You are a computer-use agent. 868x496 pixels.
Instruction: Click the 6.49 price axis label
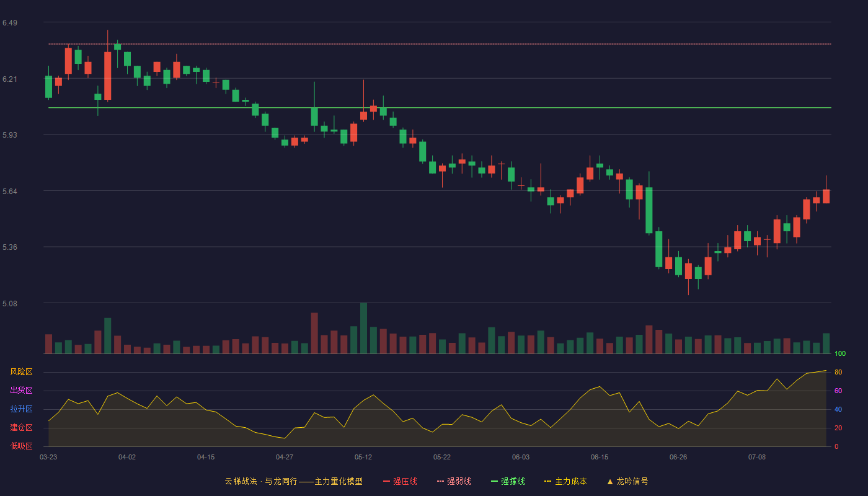coord(10,23)
